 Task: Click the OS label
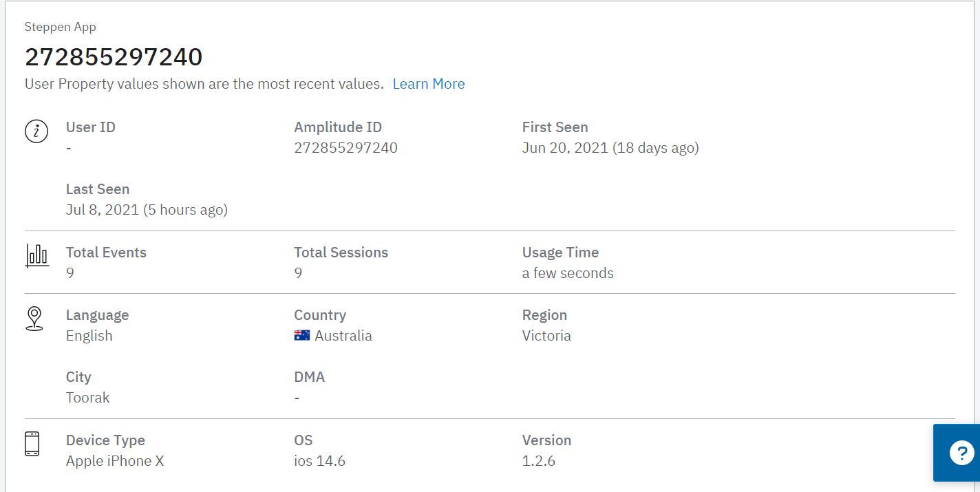click(x=303, y=440)
